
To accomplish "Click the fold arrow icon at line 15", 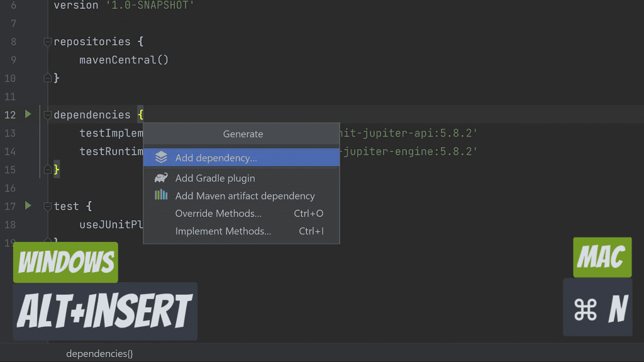I will [47, 169].
